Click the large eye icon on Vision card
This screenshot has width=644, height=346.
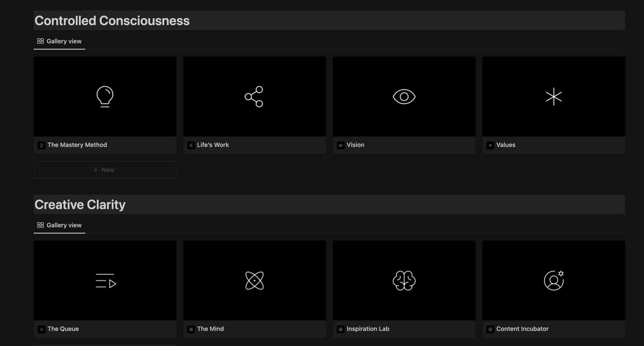(404, 96)
